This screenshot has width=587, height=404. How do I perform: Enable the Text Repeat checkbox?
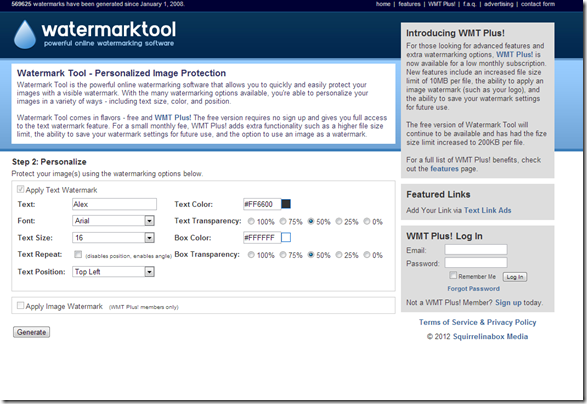point(78,254)
